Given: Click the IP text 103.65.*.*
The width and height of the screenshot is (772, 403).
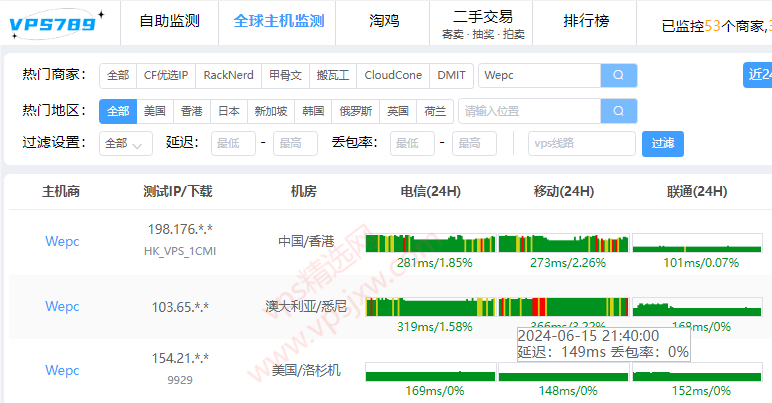Looking at the screenshot, I should 180,307.
